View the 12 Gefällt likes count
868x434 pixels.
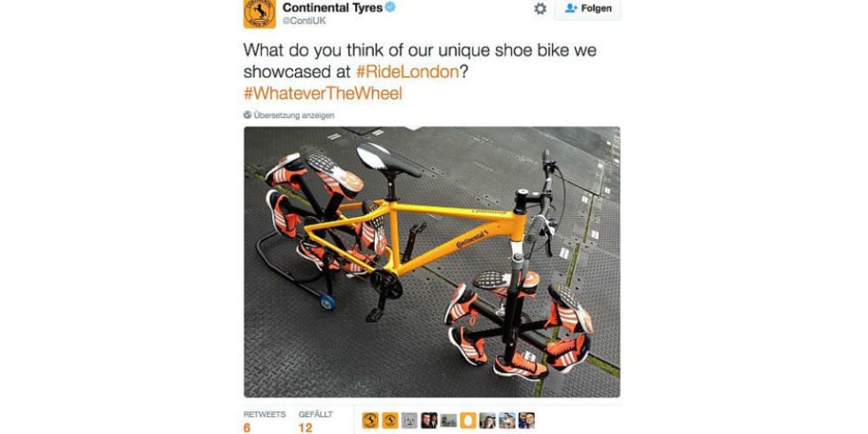pyautogui.click(x=316, y=422)
